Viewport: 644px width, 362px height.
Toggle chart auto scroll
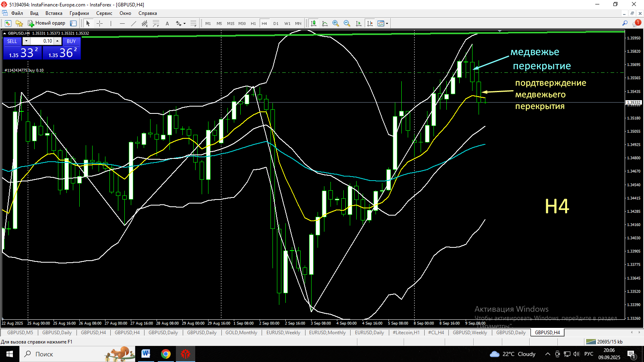click(x=359, y=23)
